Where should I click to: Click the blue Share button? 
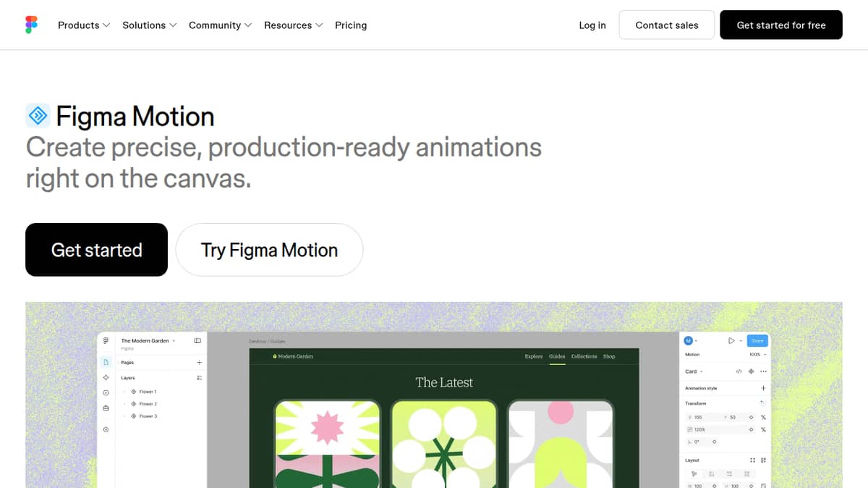(x=757, y=340)
